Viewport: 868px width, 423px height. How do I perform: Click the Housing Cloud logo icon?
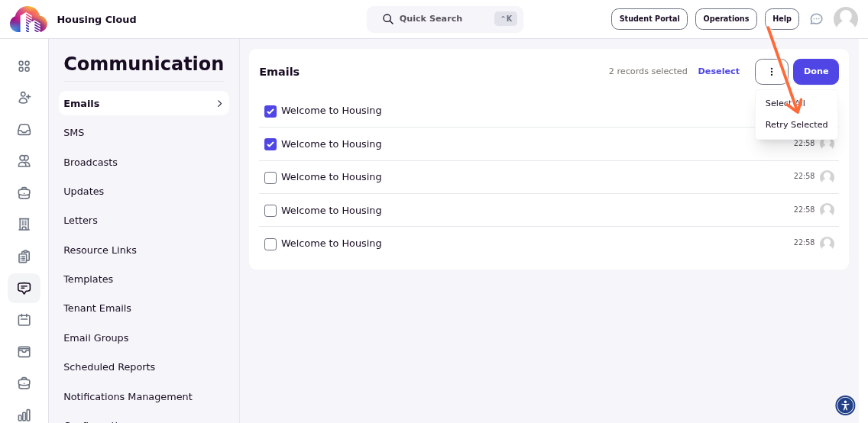point(28,19)
